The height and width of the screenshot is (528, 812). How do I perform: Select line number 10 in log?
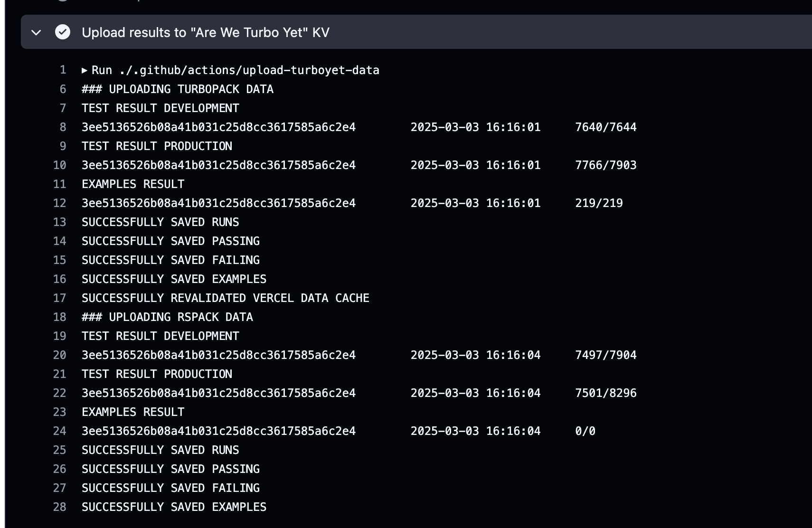[60, 165]
